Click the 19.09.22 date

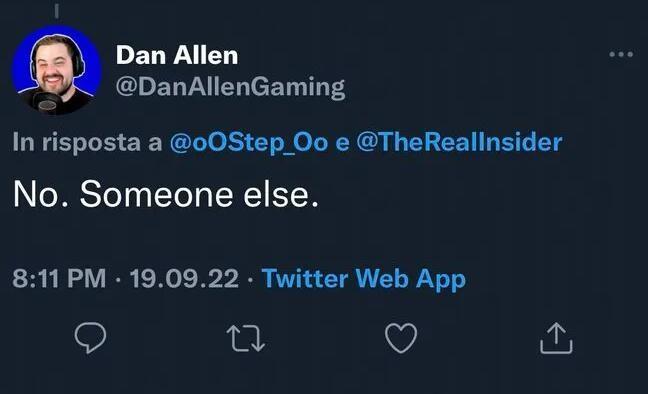[184, 278]
